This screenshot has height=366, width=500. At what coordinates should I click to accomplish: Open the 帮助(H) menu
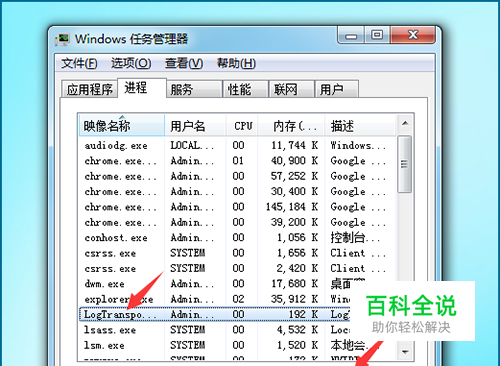[x=236, y=63]
